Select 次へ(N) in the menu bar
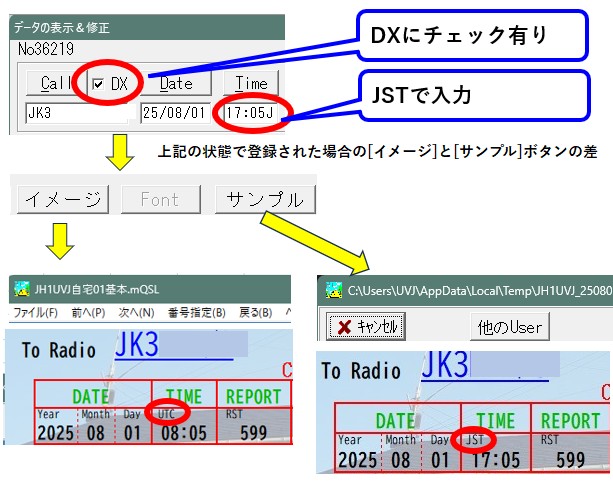This screenshot has height=481, width=613. 138,313
